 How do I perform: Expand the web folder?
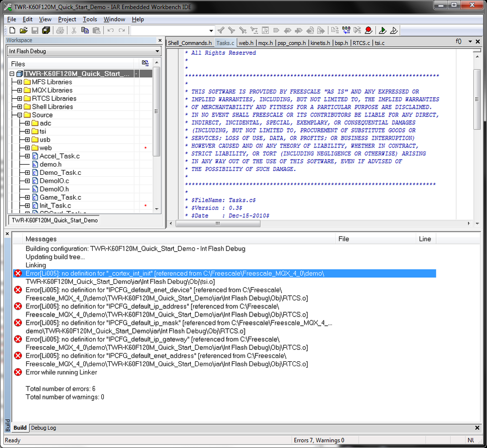[x=27, y=148]
